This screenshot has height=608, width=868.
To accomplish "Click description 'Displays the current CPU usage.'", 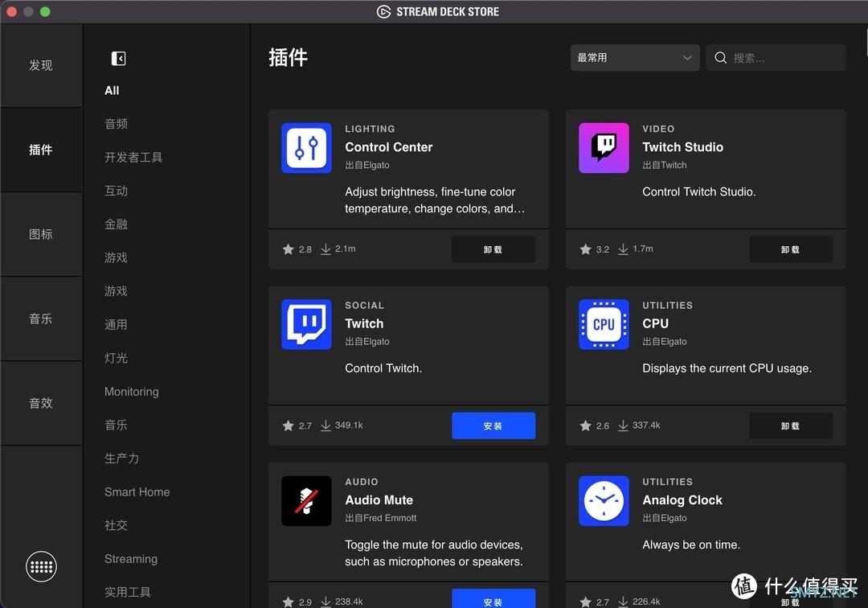I will pyautogui.click(x=727, y=368).
